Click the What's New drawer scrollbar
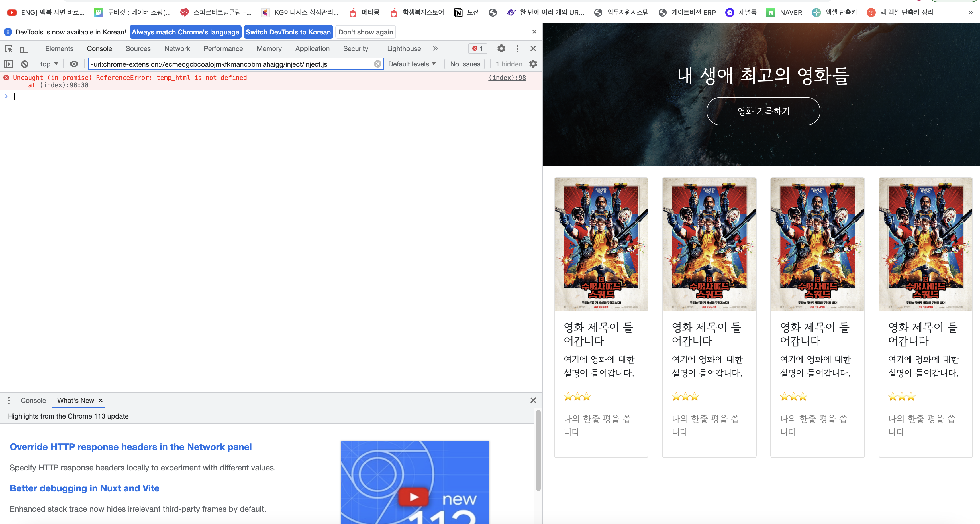Screen dimensions: 980x524 (538, 450)
